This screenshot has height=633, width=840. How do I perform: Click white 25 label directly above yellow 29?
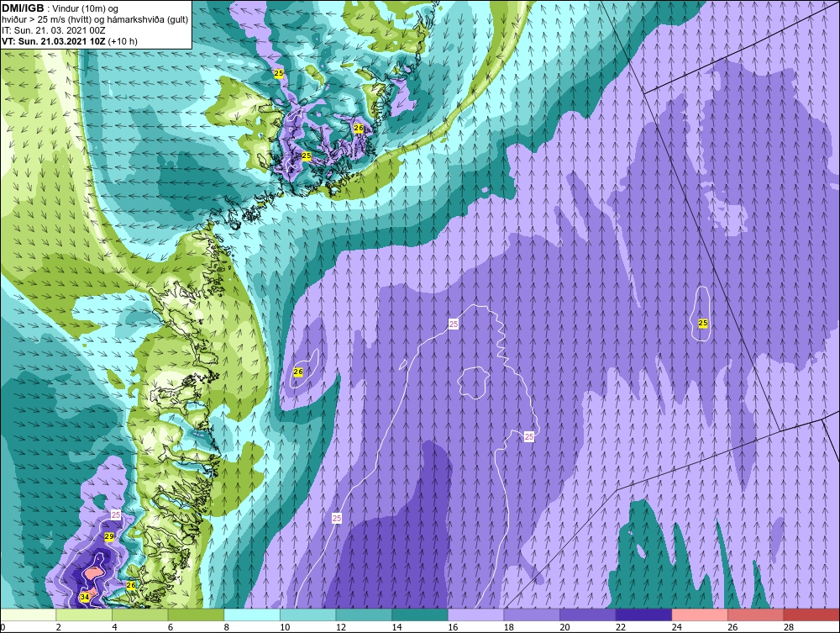[116, 515]
